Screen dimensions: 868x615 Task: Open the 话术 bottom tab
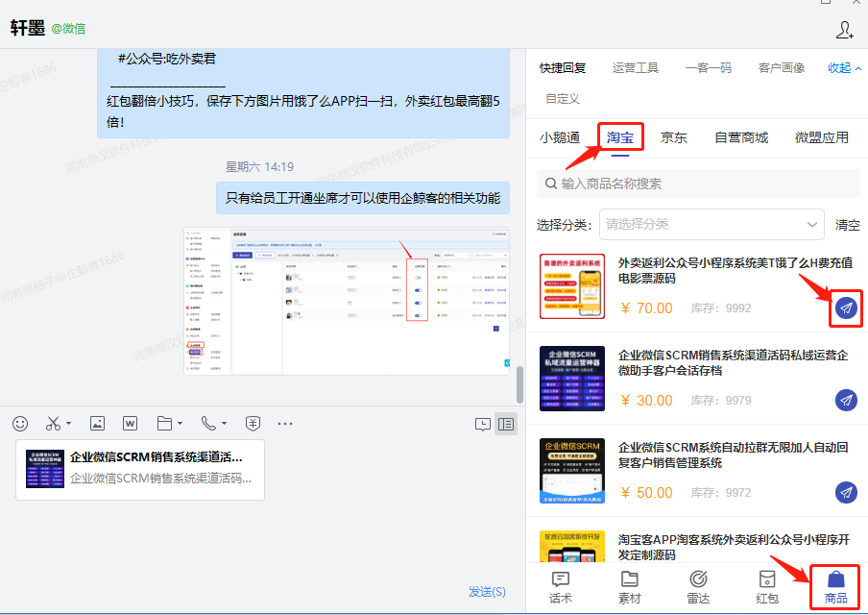pyautogui.click(x=560, y=588)
